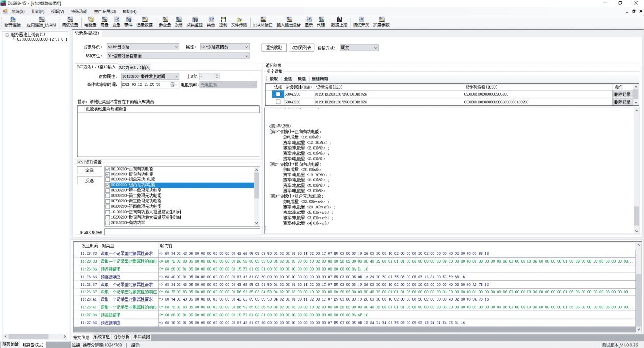The height and width of the screenshot is (348, 644).
Task: Click 删除所有 in multi-read toolbar
Action: pyautogui.click(x=319, y=79)
